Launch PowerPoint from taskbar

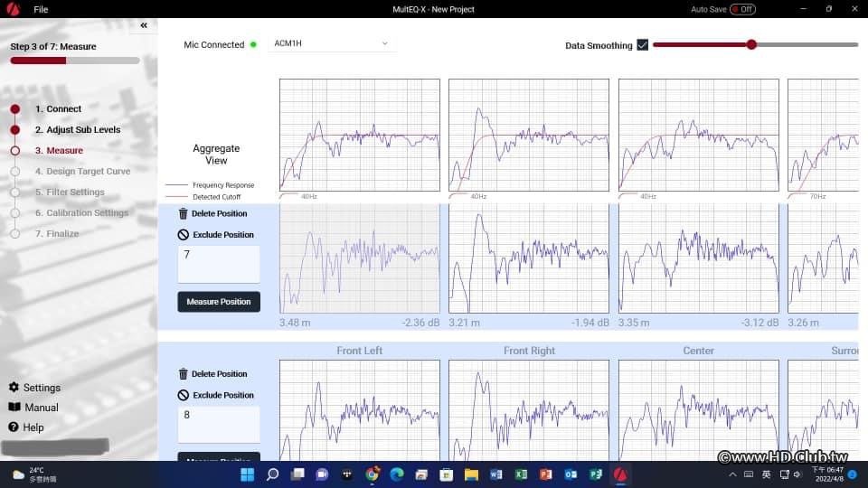(546, 474)
